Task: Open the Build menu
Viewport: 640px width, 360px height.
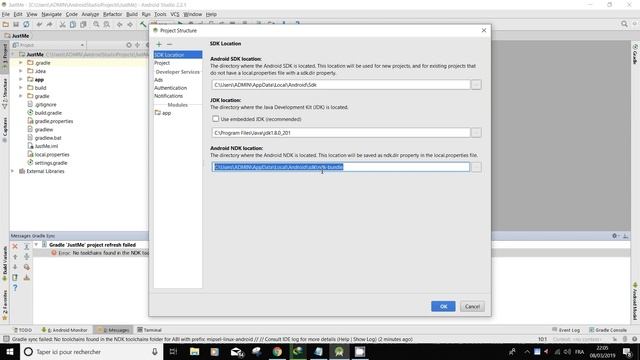Action: pyautogui.click(x=132, y=14)
